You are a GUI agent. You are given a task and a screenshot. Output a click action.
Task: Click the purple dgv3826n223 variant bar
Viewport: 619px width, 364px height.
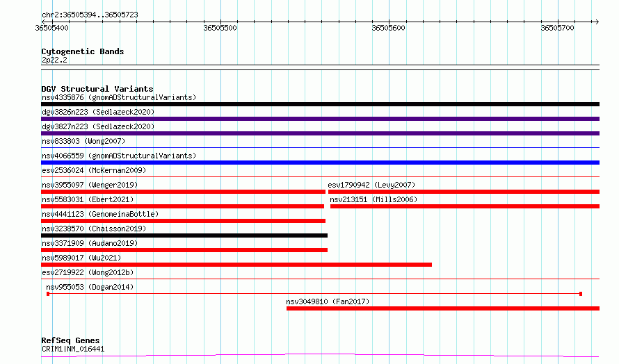tap(320, 119)
